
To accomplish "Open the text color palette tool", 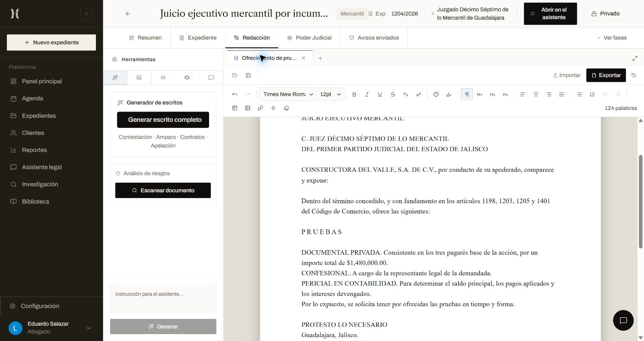I will [436, 94].
